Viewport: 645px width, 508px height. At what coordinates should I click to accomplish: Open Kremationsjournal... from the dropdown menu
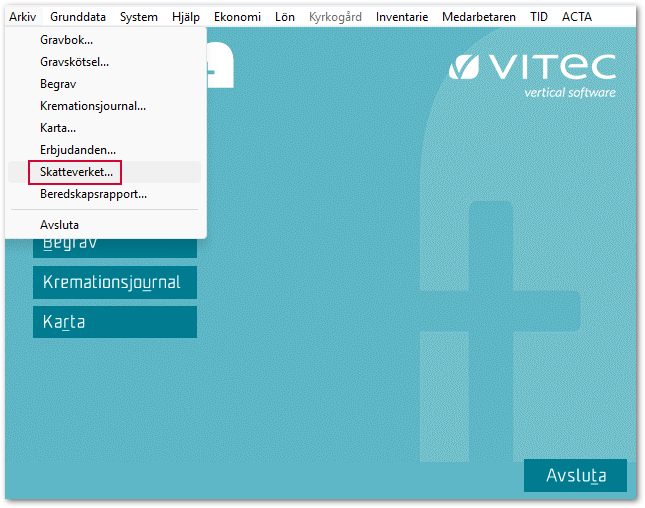(x=104, y=106)
